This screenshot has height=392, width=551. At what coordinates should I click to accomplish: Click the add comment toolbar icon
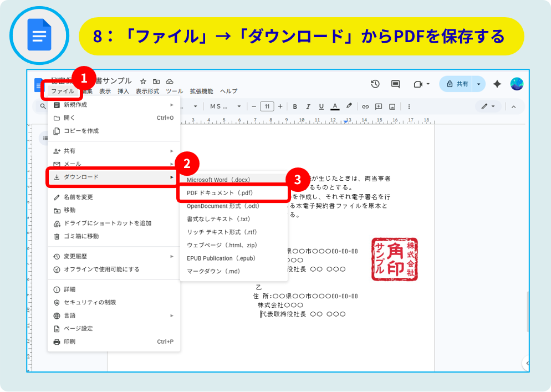(379, 106)
